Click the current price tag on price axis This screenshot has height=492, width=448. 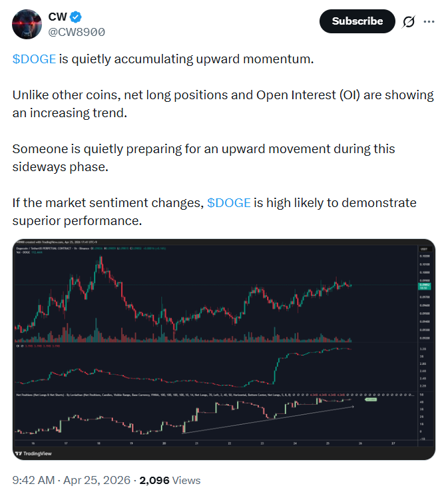pyautogui.click(x=423, y=286)
